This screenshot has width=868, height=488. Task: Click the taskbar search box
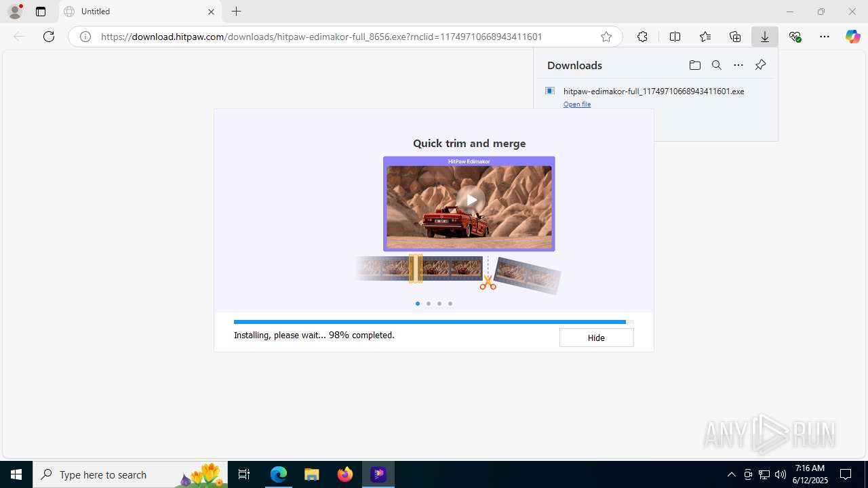click(x=130, y=474)
